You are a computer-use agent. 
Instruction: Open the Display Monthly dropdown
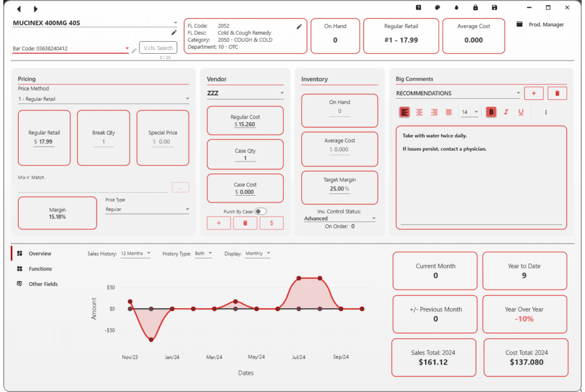pos(258,254)
